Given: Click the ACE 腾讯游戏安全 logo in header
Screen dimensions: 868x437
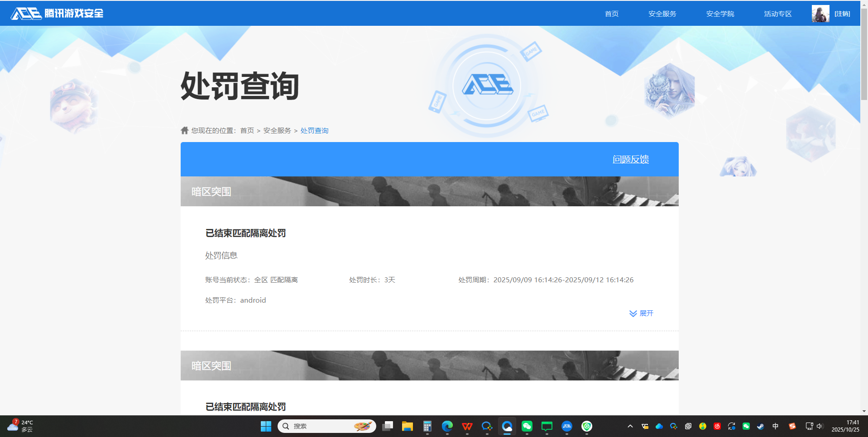Looking at the screenshot, I should [57, 13].
